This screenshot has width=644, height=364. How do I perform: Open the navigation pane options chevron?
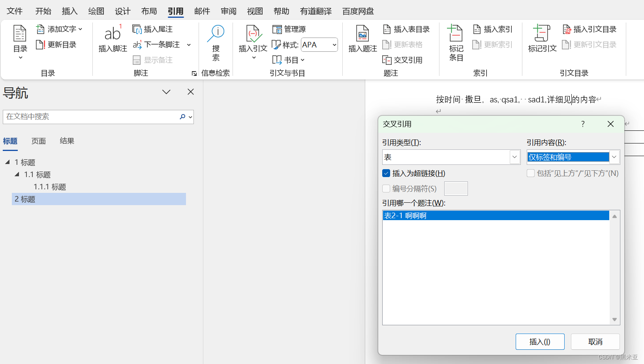click(x=166, y=92)
